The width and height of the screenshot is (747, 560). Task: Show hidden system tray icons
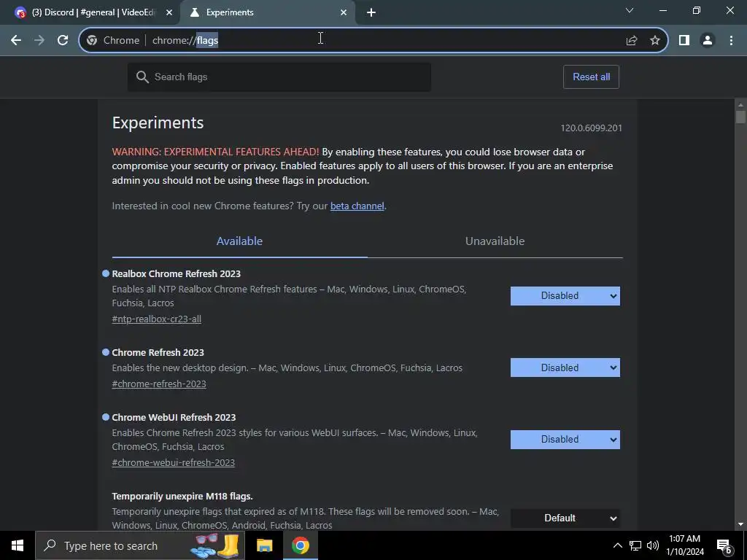click(x=617, y=545)
